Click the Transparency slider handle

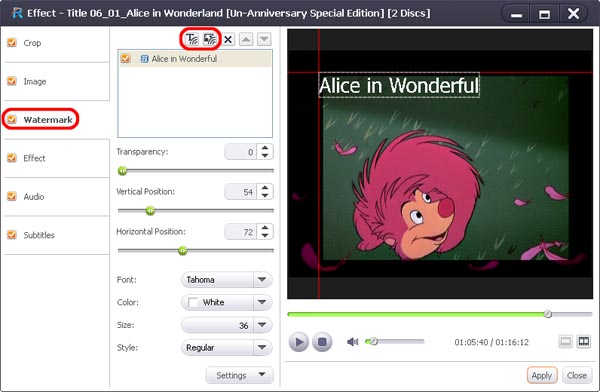point(122,171)
